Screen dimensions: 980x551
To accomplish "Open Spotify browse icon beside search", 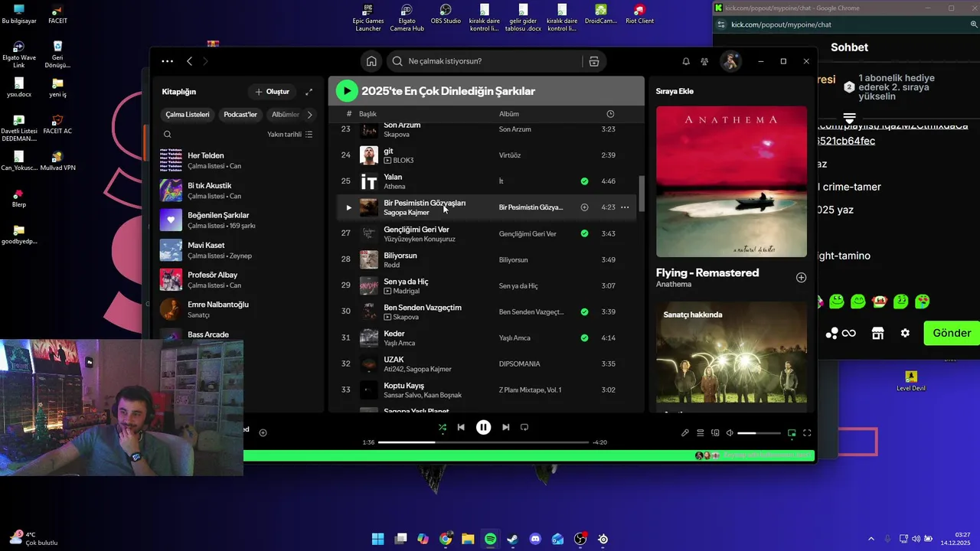I will (593, 61).
